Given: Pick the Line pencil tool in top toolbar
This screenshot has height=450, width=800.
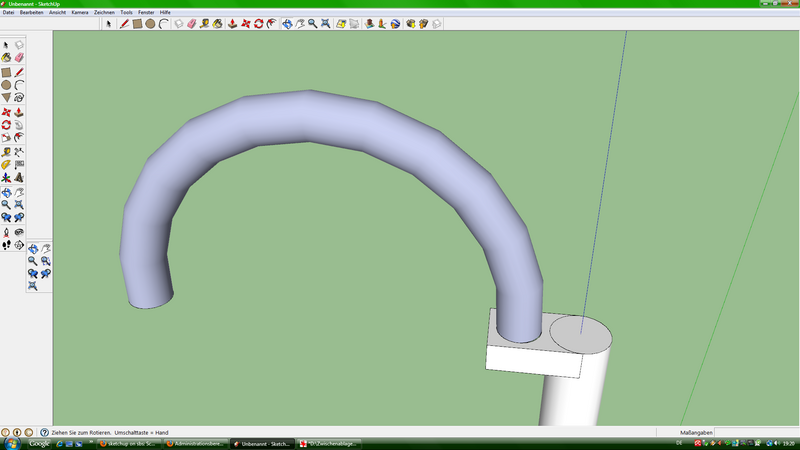Looking at the screenshot, I should 124,23.
